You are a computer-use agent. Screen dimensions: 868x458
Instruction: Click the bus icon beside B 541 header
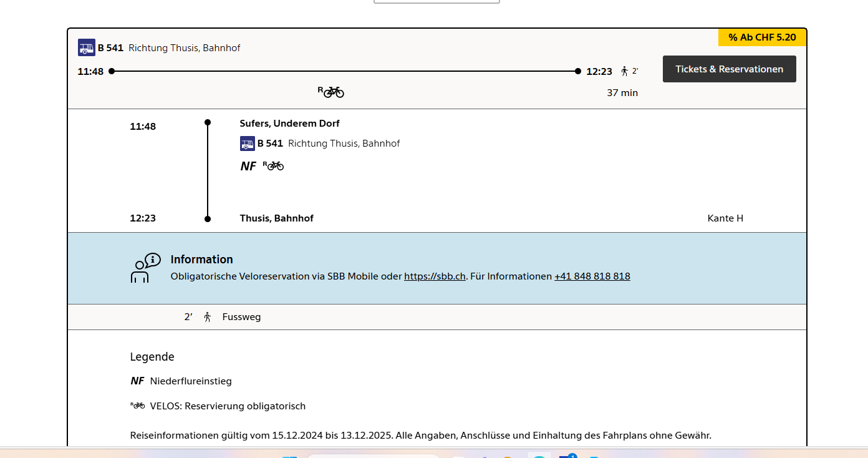coord(87,47)
